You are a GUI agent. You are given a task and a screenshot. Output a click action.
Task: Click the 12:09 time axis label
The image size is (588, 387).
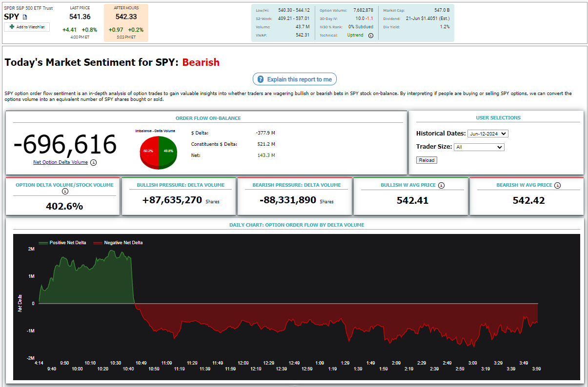[x=243, y=363]
